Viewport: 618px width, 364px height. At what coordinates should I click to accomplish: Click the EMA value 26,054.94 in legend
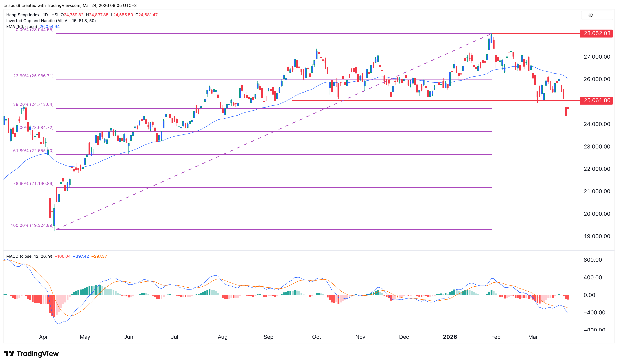(50, 26)
